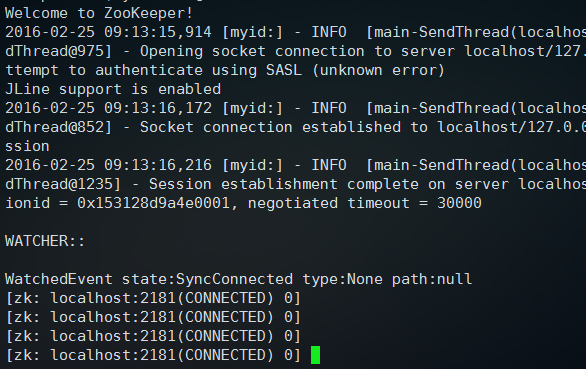Click the green terminal cursor block
The width and height of the screenshot is (586, 369).
[315, 355]
